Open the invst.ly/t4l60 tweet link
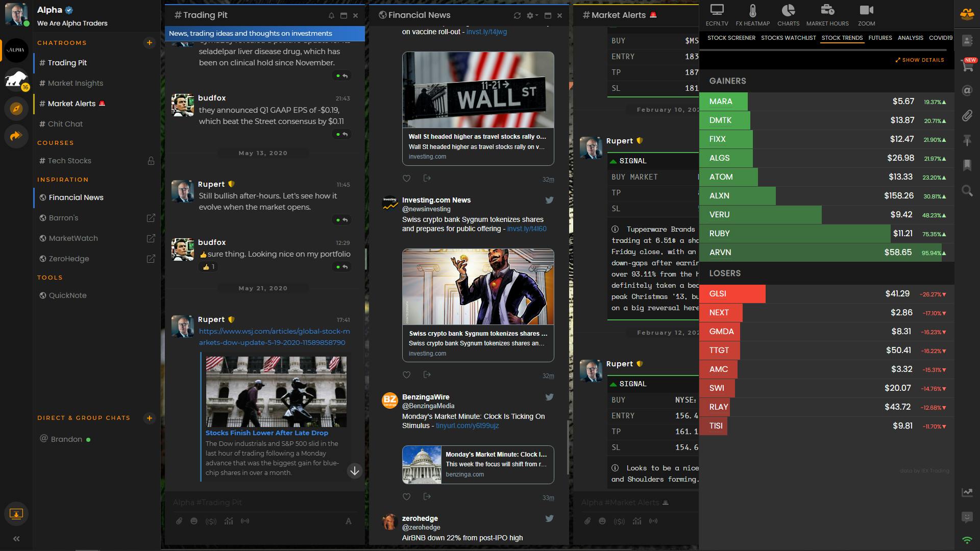980x551 pixels. pos(527,229)
